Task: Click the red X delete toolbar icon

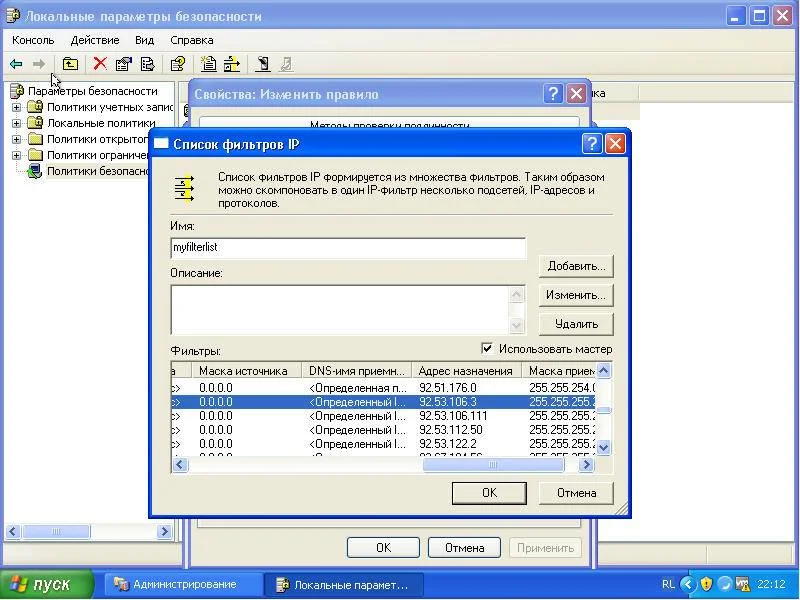Action: point(100,64)
